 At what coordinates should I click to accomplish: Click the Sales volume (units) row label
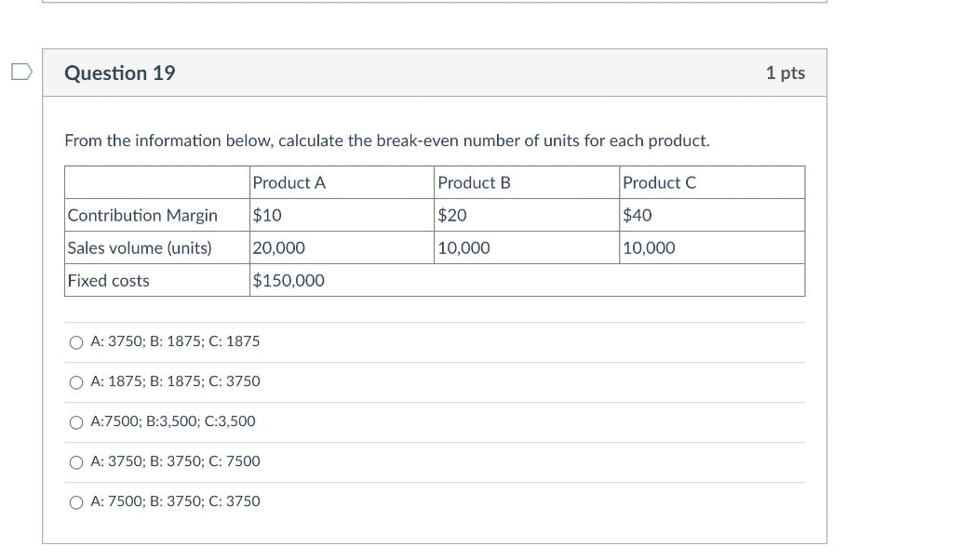(140, 248)
